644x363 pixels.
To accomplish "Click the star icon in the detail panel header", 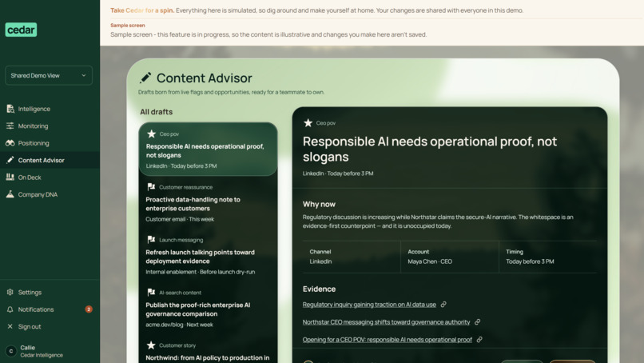I will point(308,122).
